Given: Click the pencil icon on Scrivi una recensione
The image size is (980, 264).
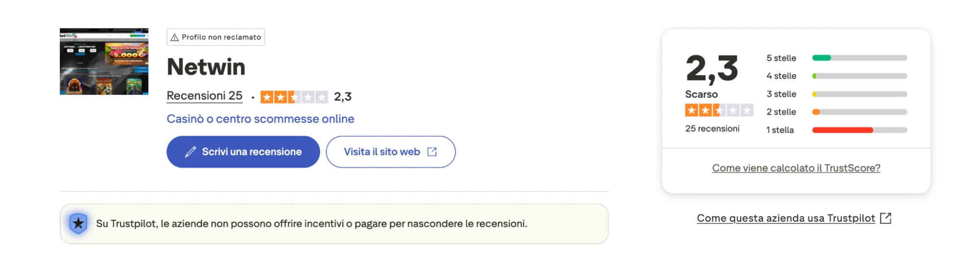Looking at the screenshot, I should coord(191,152).
